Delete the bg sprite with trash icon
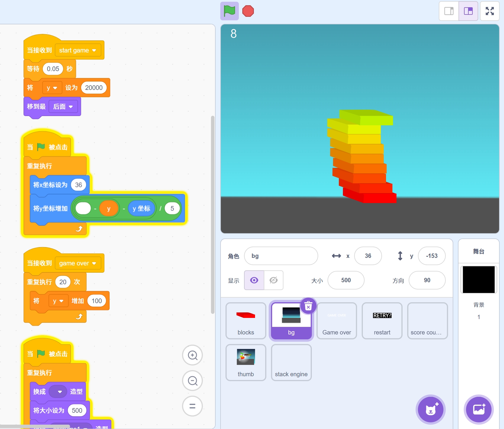This screenshot has width=504, height=429. (308, 306)
